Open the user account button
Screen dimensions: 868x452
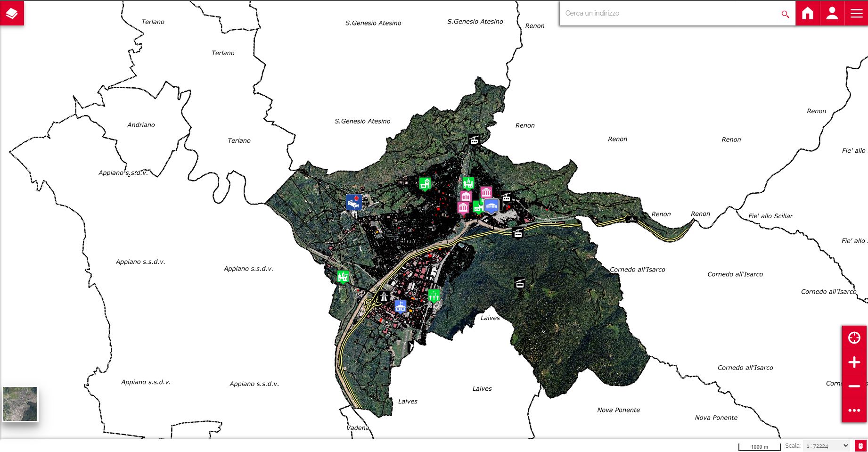832,13
